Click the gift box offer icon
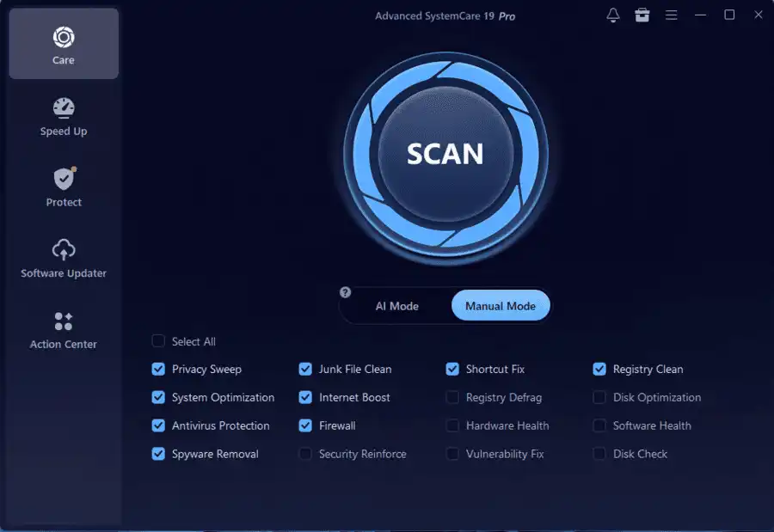This screenshot has height=532, width=774. click(x=642, y=15)
